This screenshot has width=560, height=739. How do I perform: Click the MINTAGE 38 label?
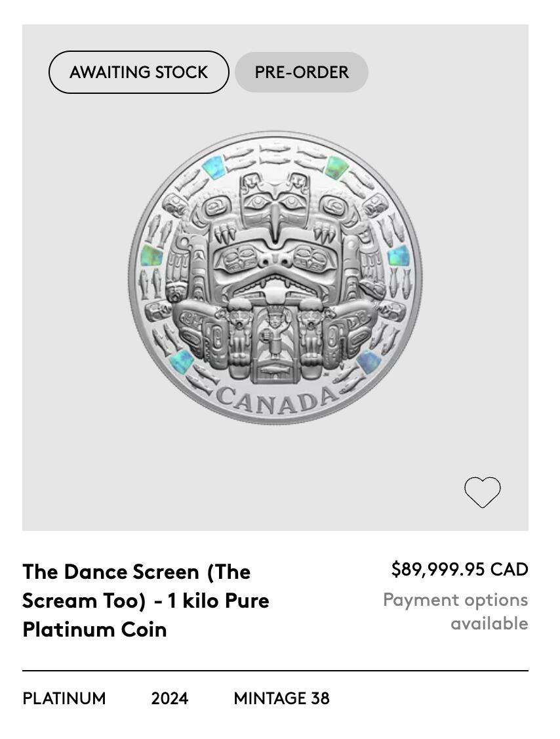pyautogui.click(x=281, y=698)
